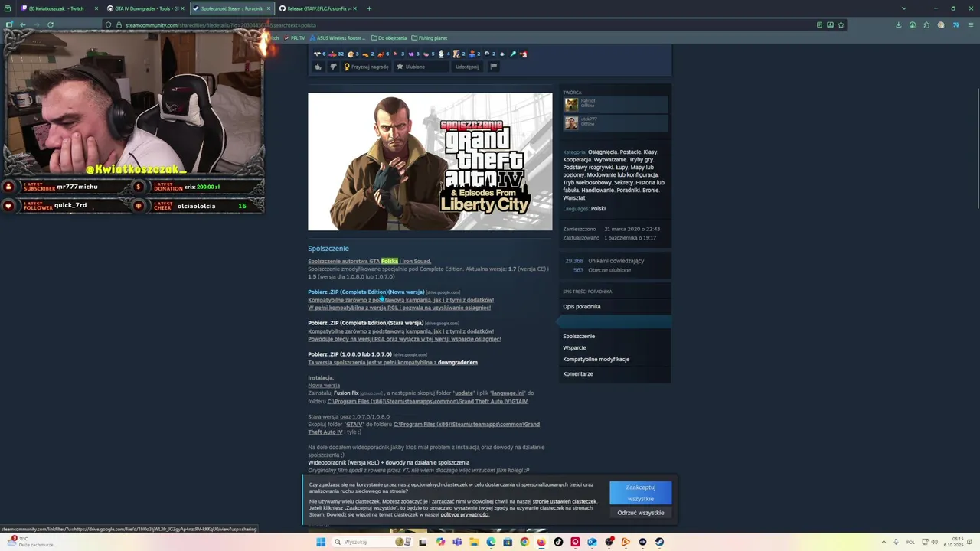
Task: Jump to Wsparcie section
Action: [574, 348]
